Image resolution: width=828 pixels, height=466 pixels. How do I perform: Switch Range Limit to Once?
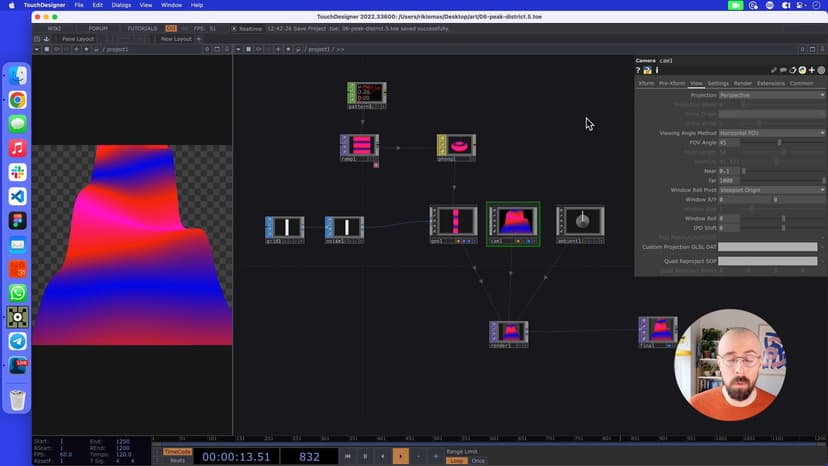[x=477, y=461]
